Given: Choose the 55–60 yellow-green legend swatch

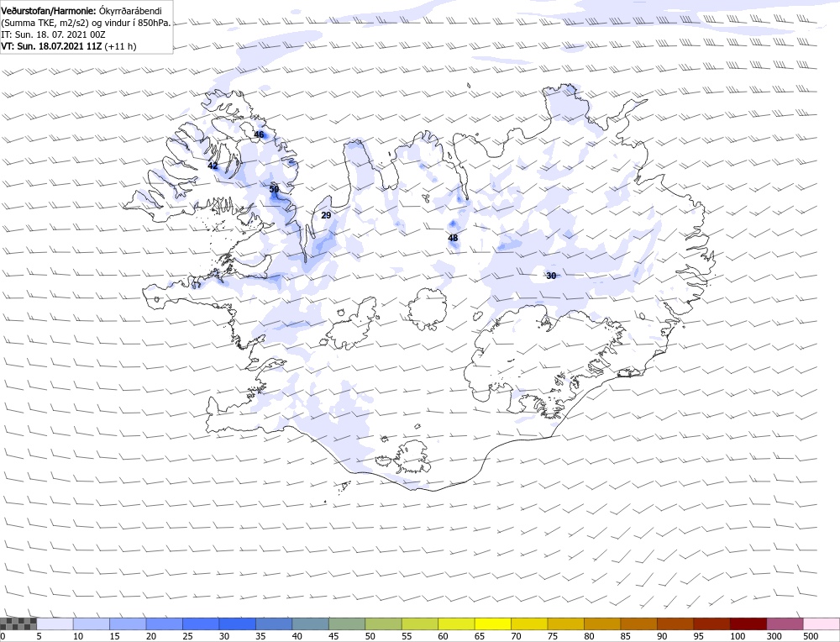Looking at the screenshot, I should pos(419,624).
